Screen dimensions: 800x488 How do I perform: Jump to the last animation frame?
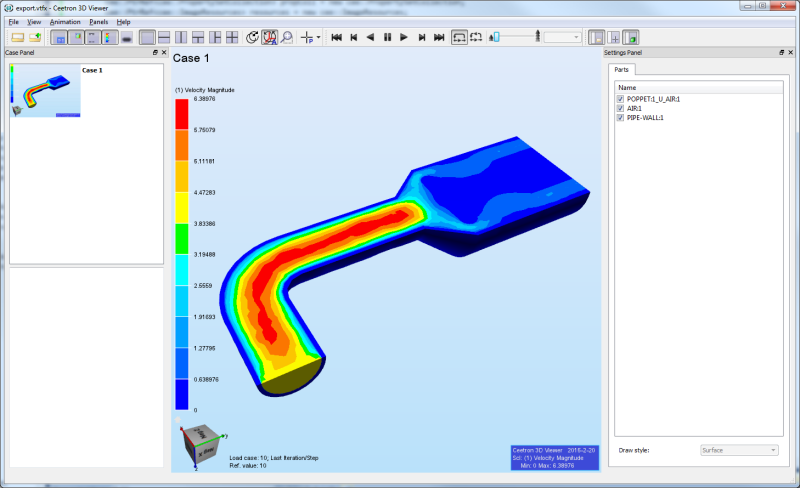(x=439, y=37)
